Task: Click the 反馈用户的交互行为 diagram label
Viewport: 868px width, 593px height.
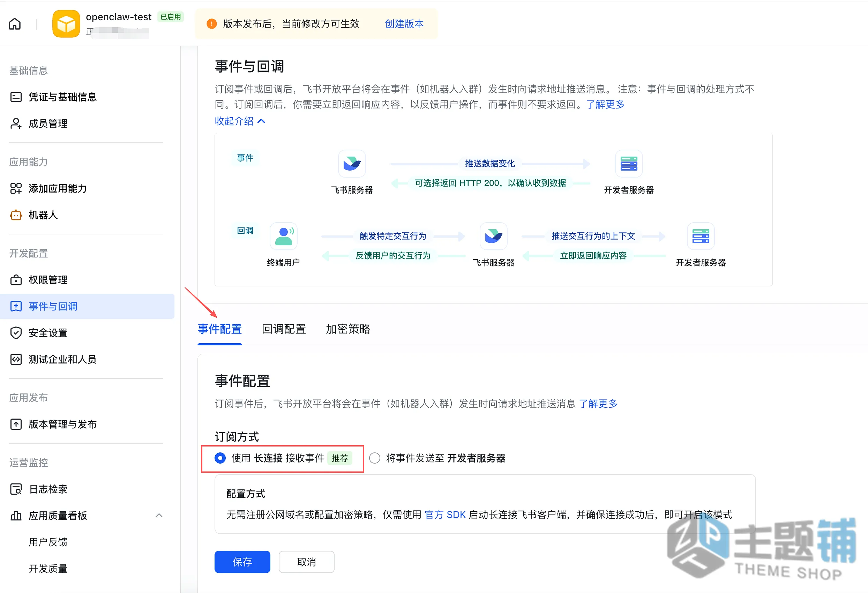Action: (393, 256)
